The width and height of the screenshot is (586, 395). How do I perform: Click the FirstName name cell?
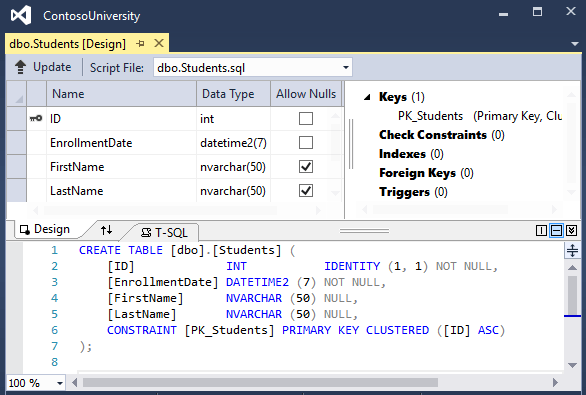121,167
